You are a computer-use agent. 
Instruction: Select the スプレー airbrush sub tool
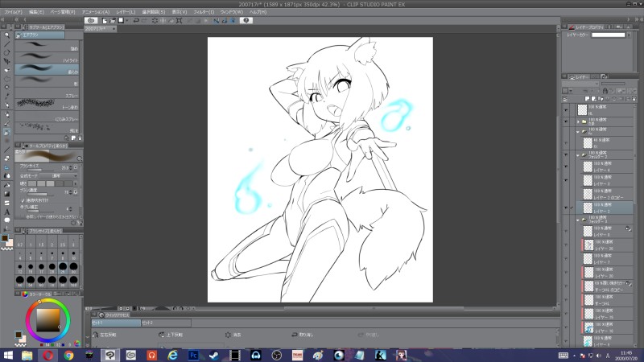pos(47,93)
